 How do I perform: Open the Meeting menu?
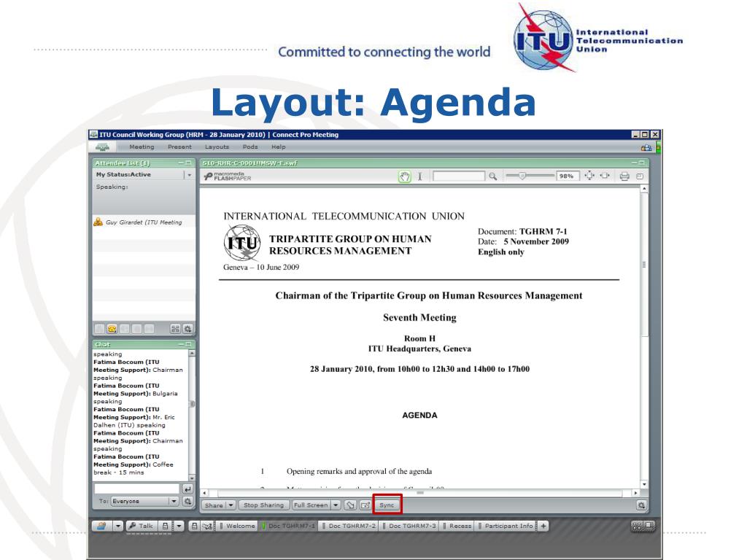click(x=142, y=147)
